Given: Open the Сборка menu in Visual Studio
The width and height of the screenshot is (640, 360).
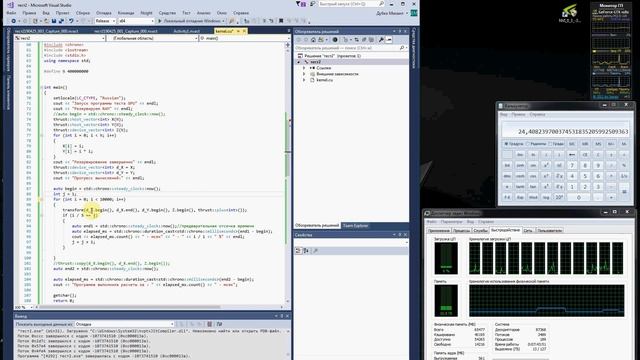Looking at the screenshot, I should point(83,13).
